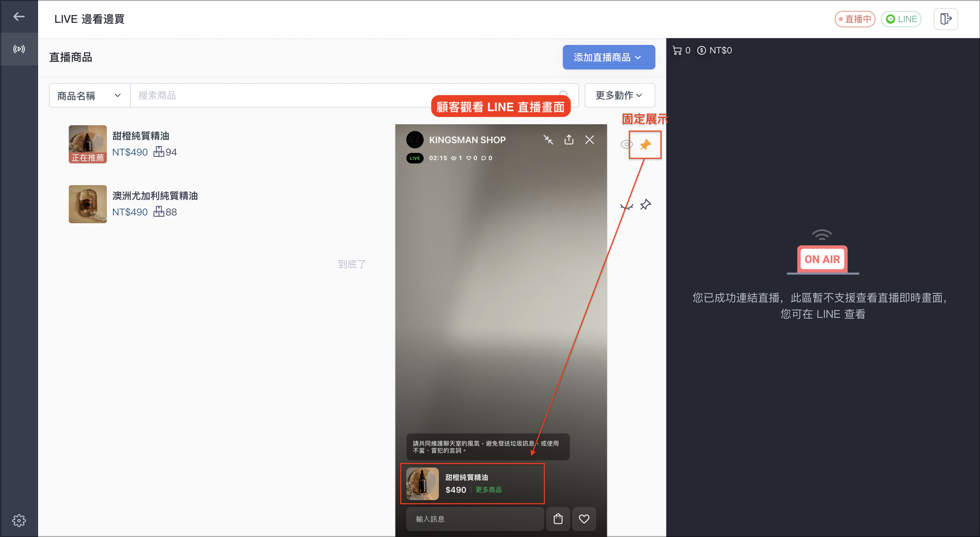Click the NT$490 price of 甜橙純質精油

(x=130, y=152)
